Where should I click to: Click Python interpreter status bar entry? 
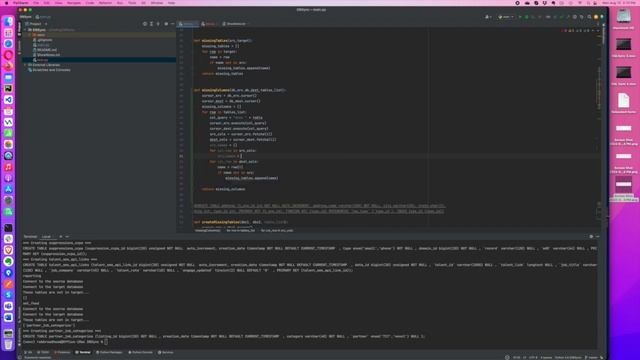click(x=568, y=358)
